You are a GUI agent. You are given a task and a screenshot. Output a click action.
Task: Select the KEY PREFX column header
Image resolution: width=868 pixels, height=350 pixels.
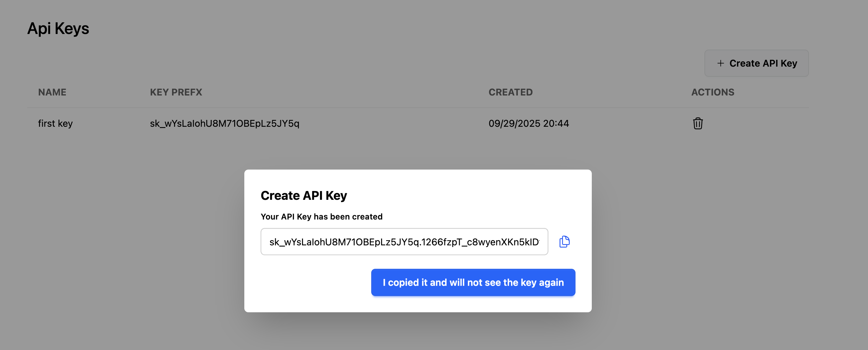(x=175, y=92)
